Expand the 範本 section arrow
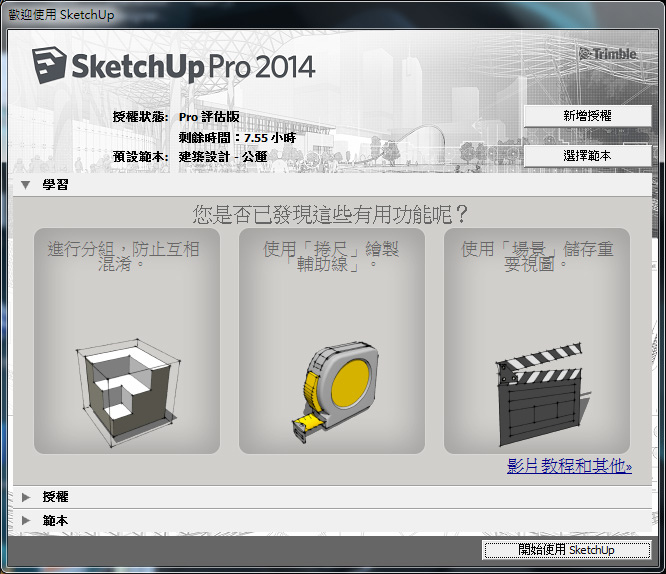The height and width of the screenshot is (574, 666). click(x=26, y=520)
